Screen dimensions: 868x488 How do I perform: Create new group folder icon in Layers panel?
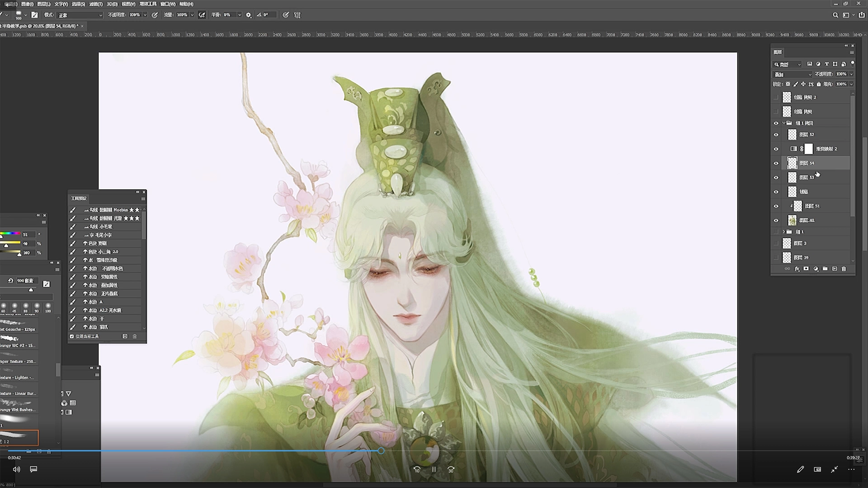click(825, 269)
